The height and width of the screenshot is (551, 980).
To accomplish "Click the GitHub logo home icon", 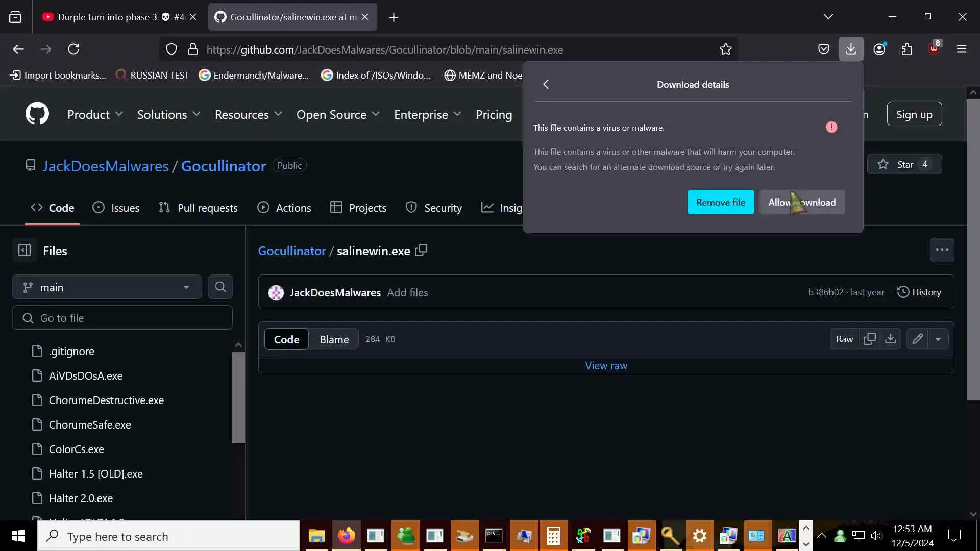I will coord(37,114).
